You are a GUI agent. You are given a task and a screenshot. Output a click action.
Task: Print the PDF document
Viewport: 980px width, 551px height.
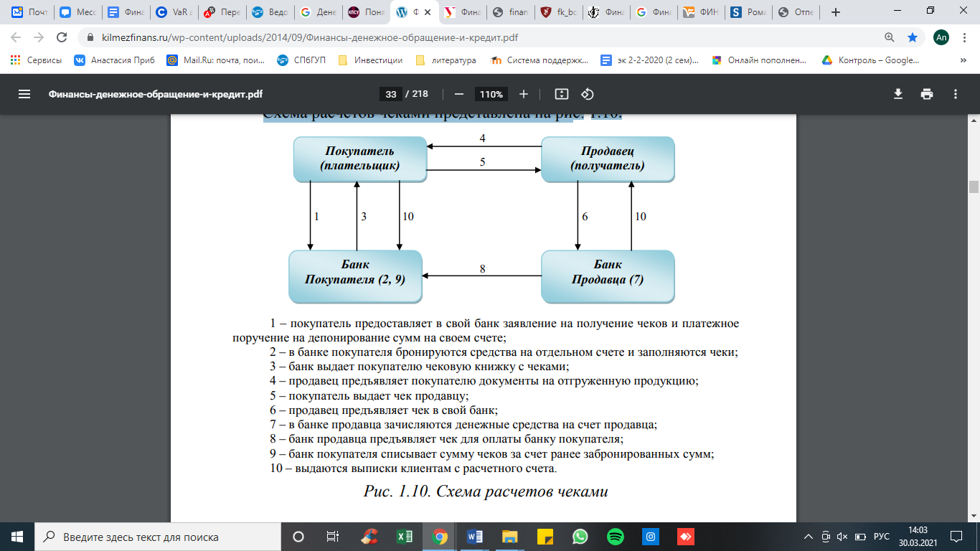[927, 94]
